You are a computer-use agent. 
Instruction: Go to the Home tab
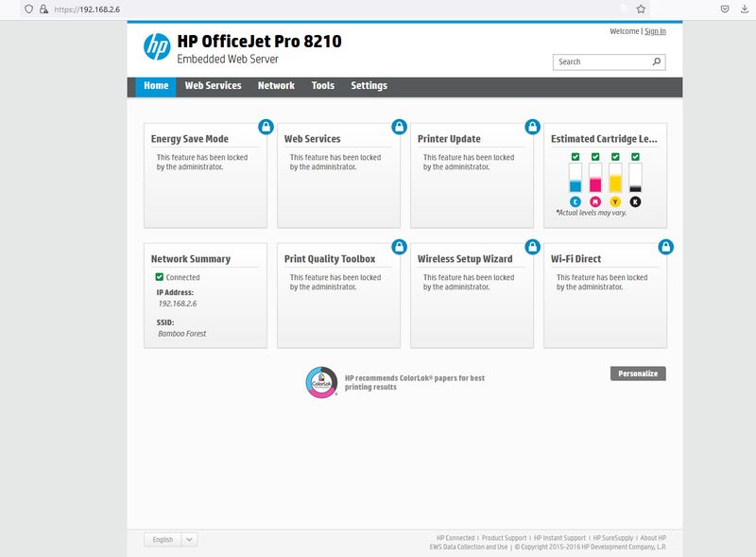pos(156,86)
